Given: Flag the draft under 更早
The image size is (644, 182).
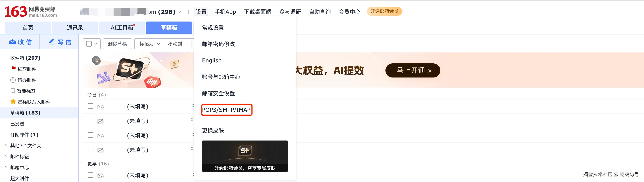Looking at the screenshot, I should pos(192,176).
